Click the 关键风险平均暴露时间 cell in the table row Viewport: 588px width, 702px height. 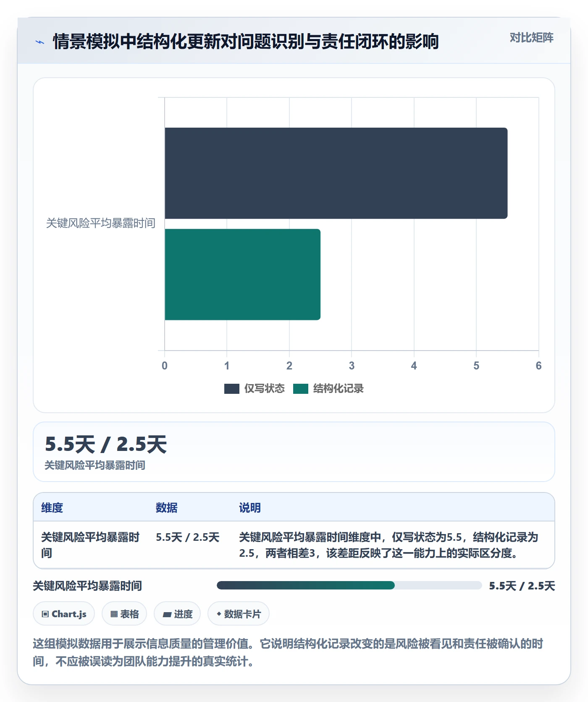(x=90, y=545)
